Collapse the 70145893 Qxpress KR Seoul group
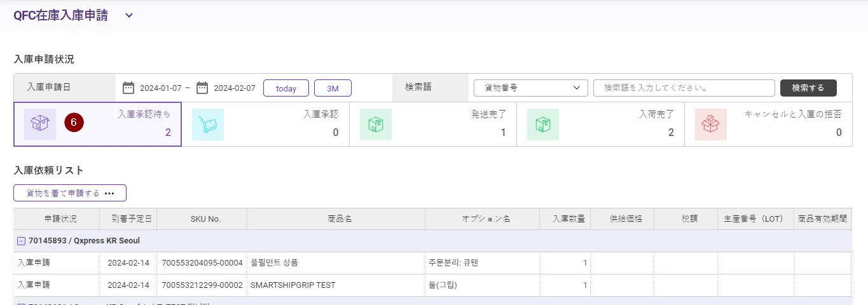The image size is (868, 305). point(21,241)
